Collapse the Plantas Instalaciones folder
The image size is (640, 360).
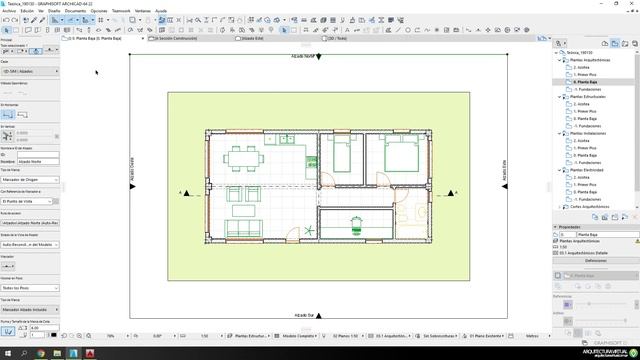point(560,133)
